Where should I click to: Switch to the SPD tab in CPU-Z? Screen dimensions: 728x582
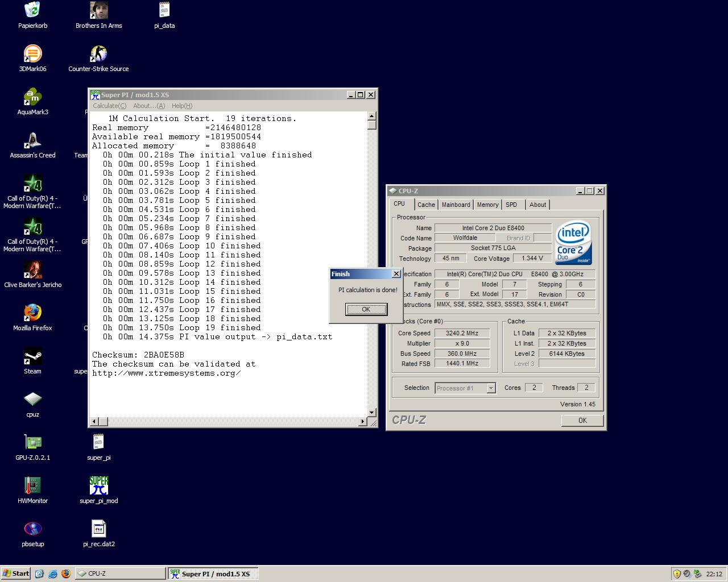pyautogui.click(x=511, y=205)
